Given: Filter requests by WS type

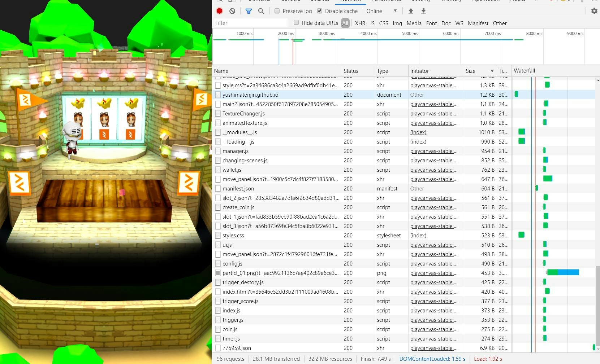Looking at the screenshot, I should [459, 23].
